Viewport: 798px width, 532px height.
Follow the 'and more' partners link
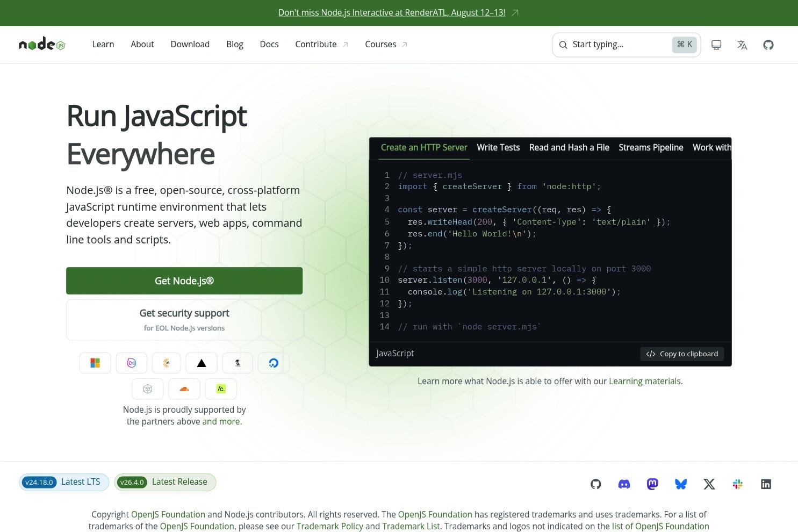coord(221,421)
